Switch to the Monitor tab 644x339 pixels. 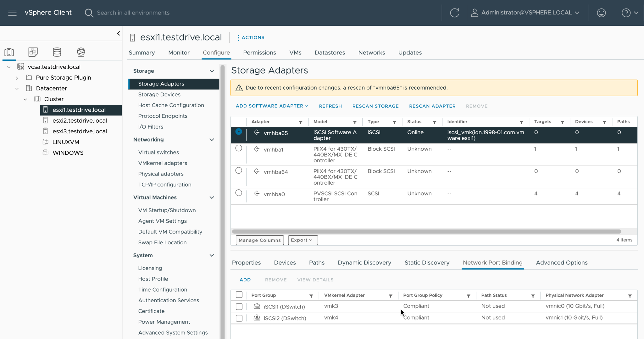pos(179,53)
